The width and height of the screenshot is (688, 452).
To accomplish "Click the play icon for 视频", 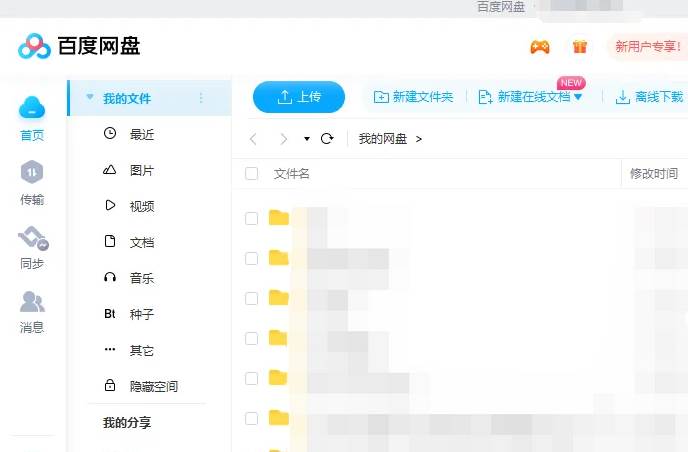I will click(110, 205).
